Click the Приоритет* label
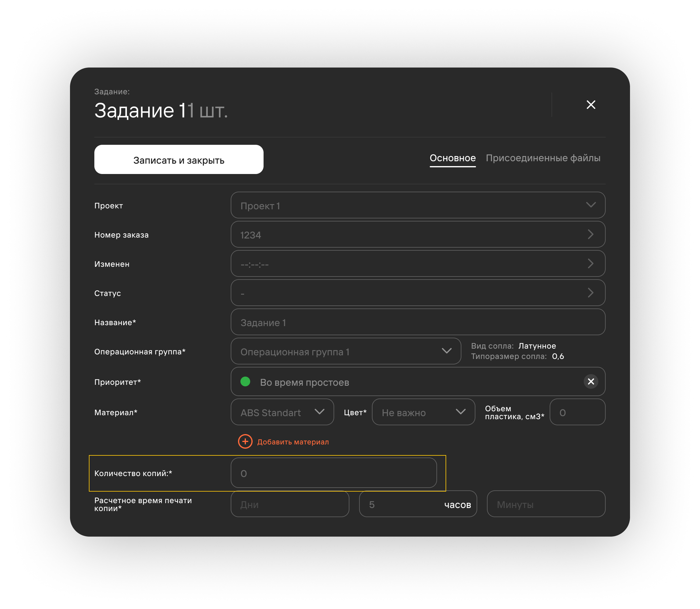The image size is (700, 609). coord(117,382)
